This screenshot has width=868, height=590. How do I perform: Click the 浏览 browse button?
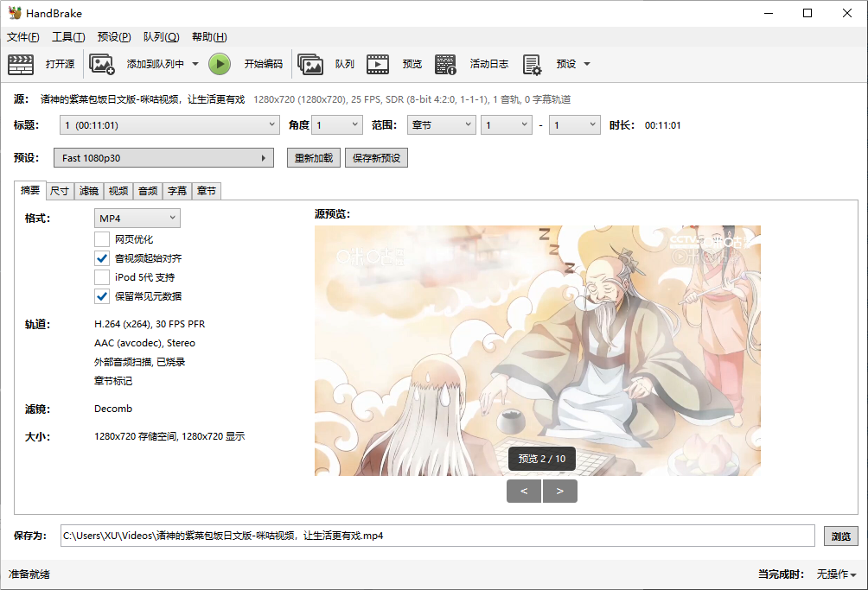point(840,536)
